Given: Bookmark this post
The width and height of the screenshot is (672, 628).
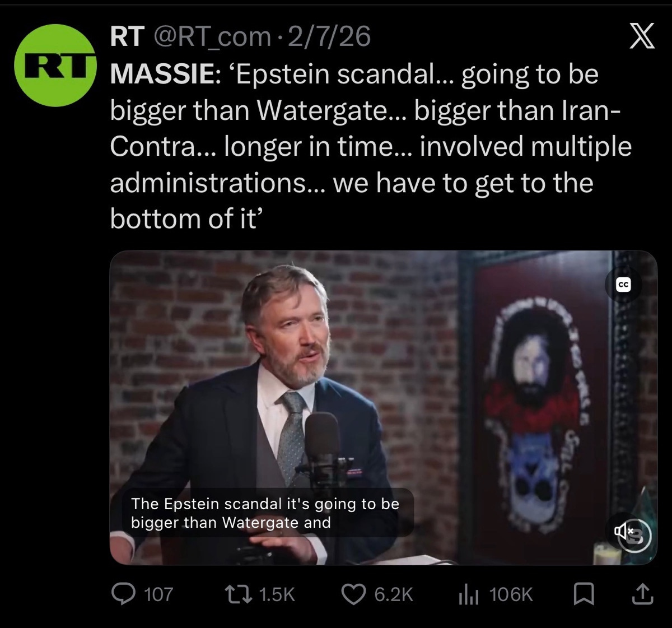Looking at the screenshot, I should coord(584,594).
